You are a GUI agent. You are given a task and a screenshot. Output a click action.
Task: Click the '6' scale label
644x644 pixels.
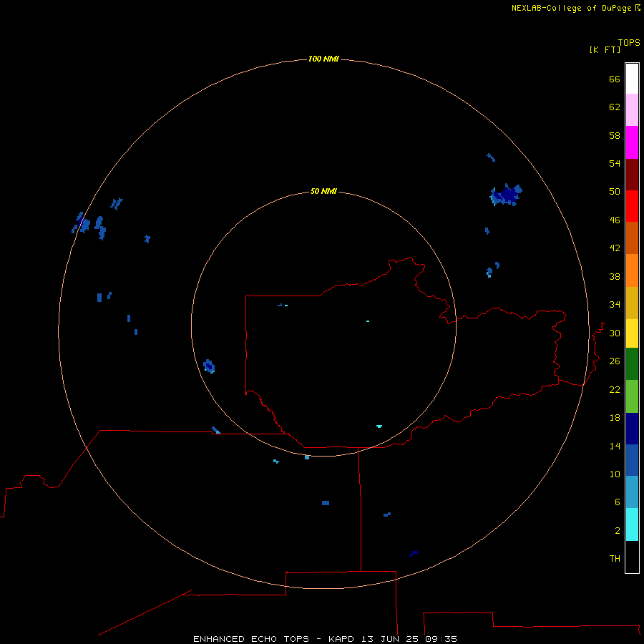[618, 502]
